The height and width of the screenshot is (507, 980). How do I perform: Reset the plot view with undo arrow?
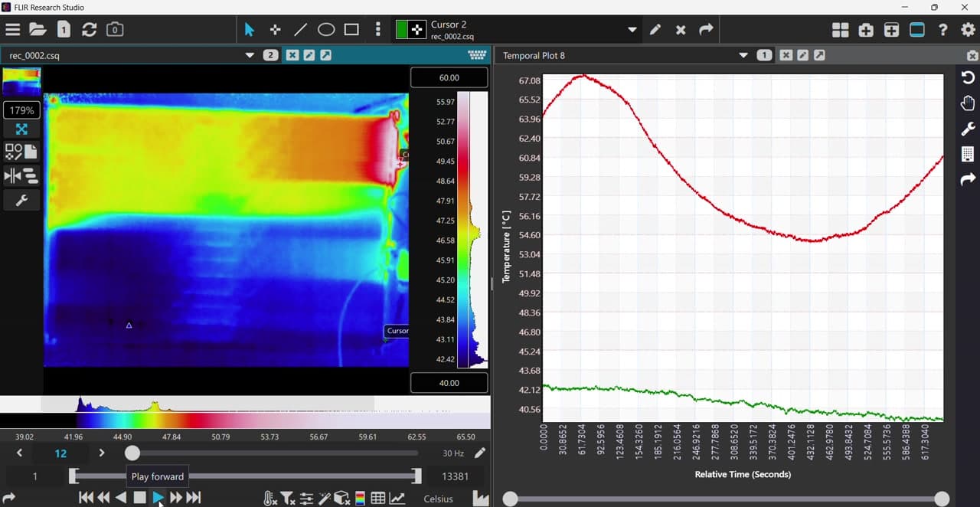tap(968, 77)
